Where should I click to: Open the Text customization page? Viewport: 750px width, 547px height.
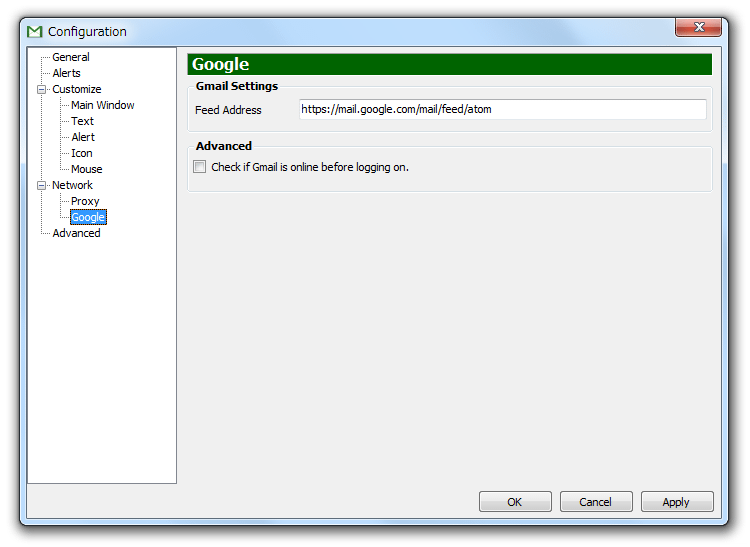pyautogui.click(x=82, y=121)
